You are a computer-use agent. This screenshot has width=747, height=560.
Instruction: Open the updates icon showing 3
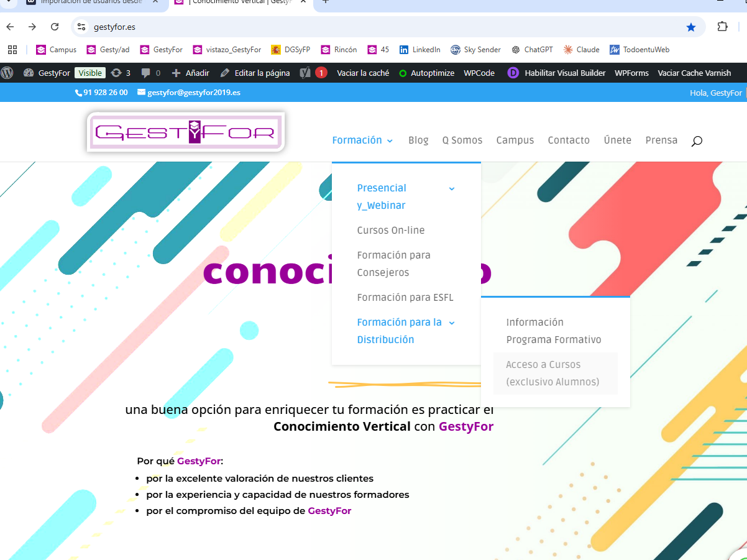point(121,73)
